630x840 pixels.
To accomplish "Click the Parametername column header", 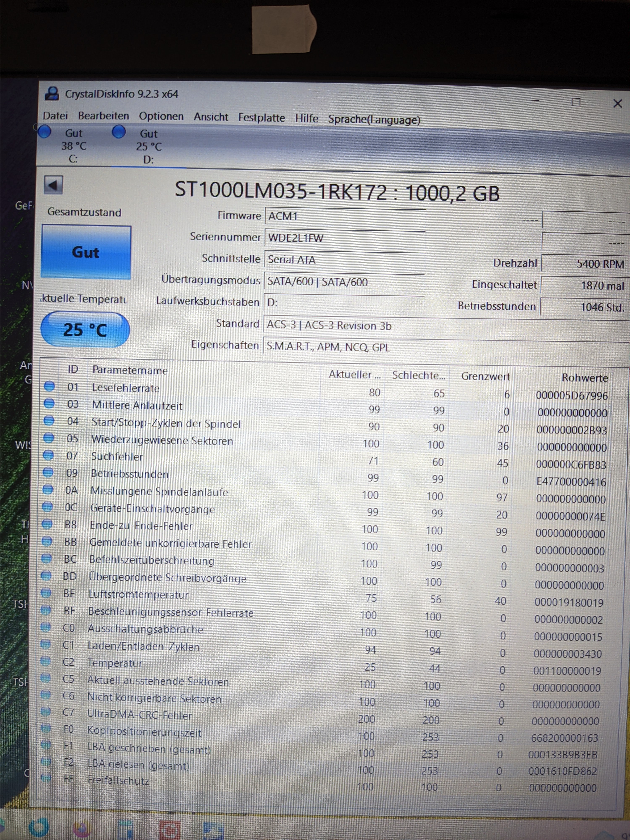I will pos(130,370).
